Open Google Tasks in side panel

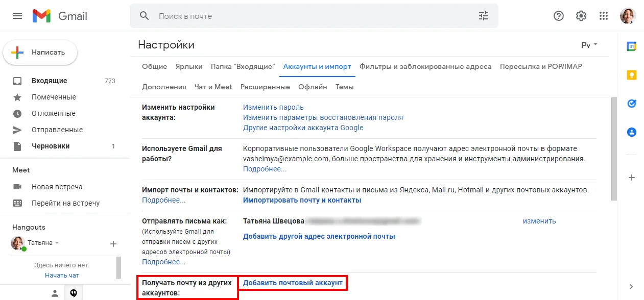pyautogui.click(x=632, y=104)
